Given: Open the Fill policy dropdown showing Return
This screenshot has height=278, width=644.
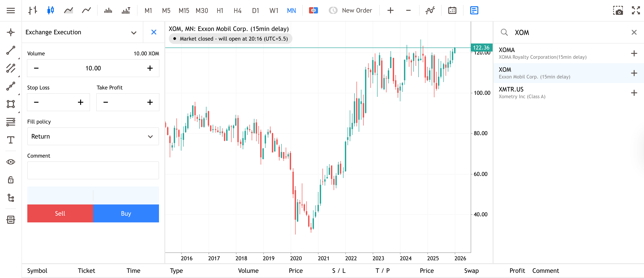Looking at the screenshot, I should (93, 136).
